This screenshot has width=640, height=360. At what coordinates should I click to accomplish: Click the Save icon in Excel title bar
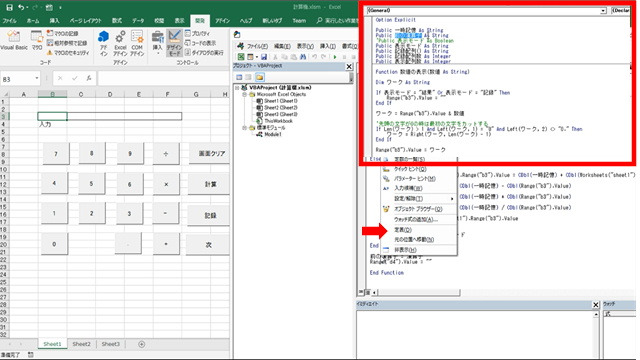[9, 7]
